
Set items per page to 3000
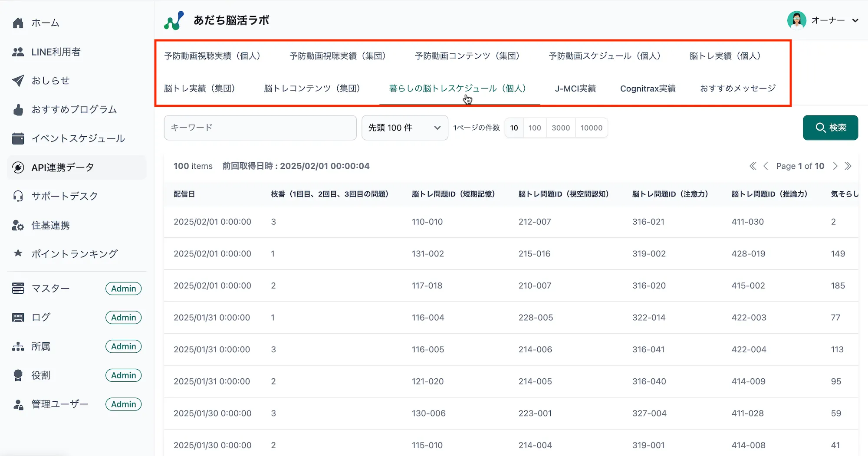[x=561, y=128]
